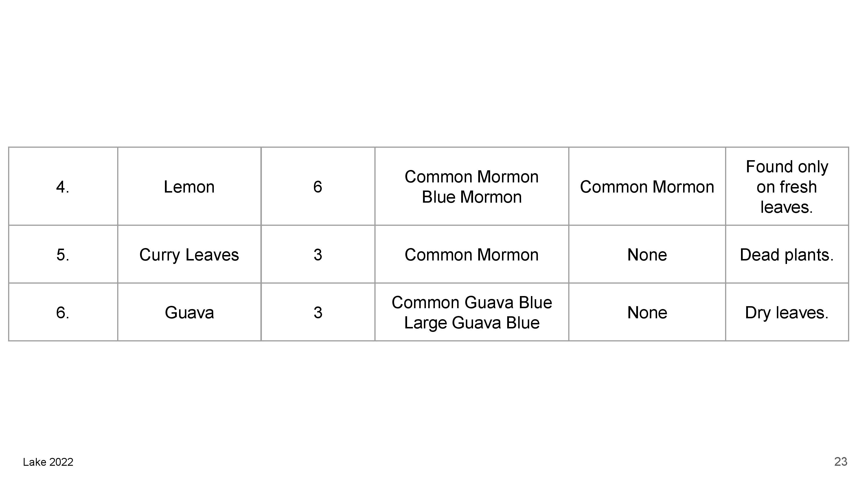Select "Common Mormon" in the Curry Leaves row

(471, 255)
